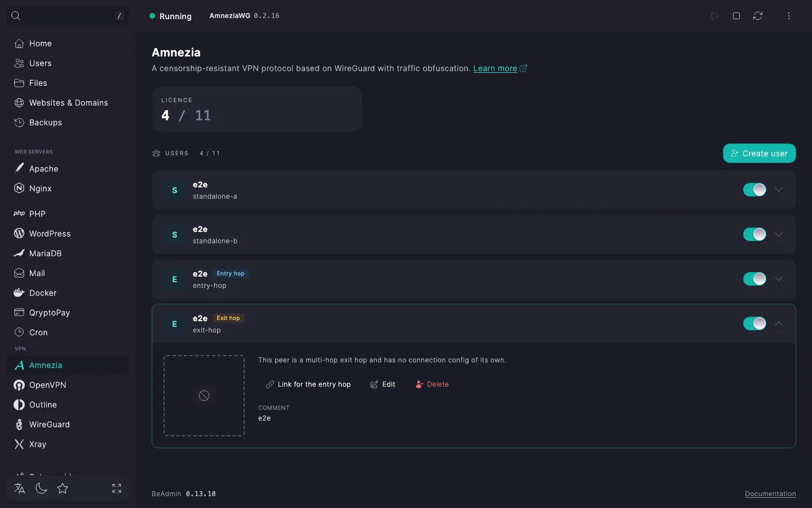The width and height of the screenshot is (812, 508).
Task: Click the PHP sidebar icon
Action: (19, 214)
